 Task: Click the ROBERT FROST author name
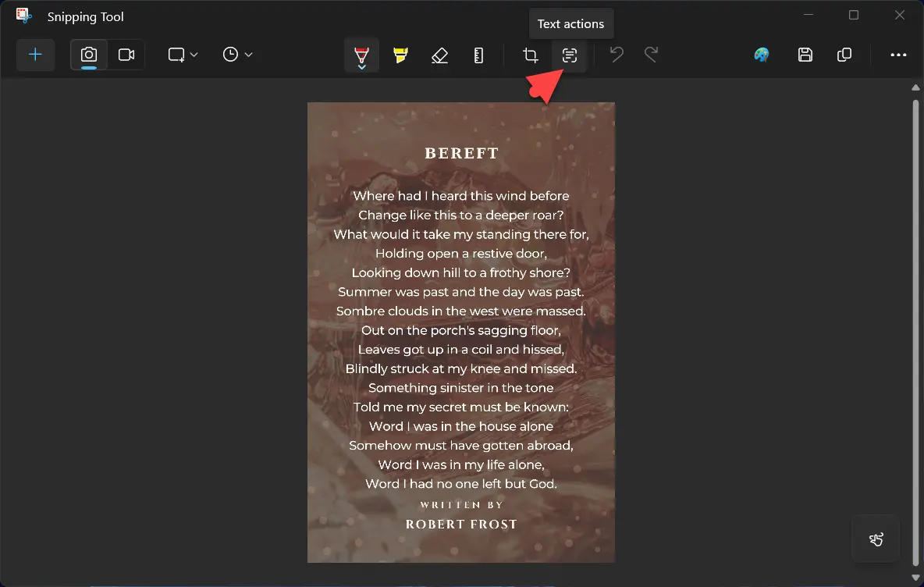click(460, 524)
